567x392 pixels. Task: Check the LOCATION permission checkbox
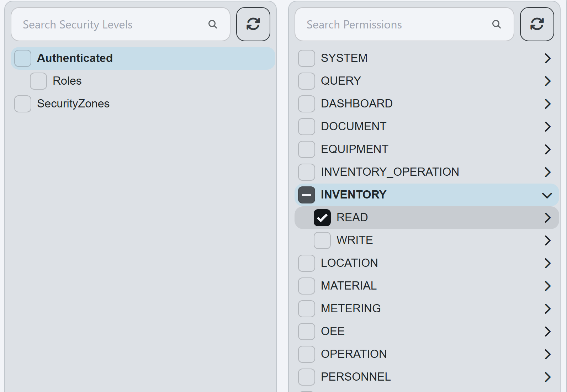coord(307,263)
